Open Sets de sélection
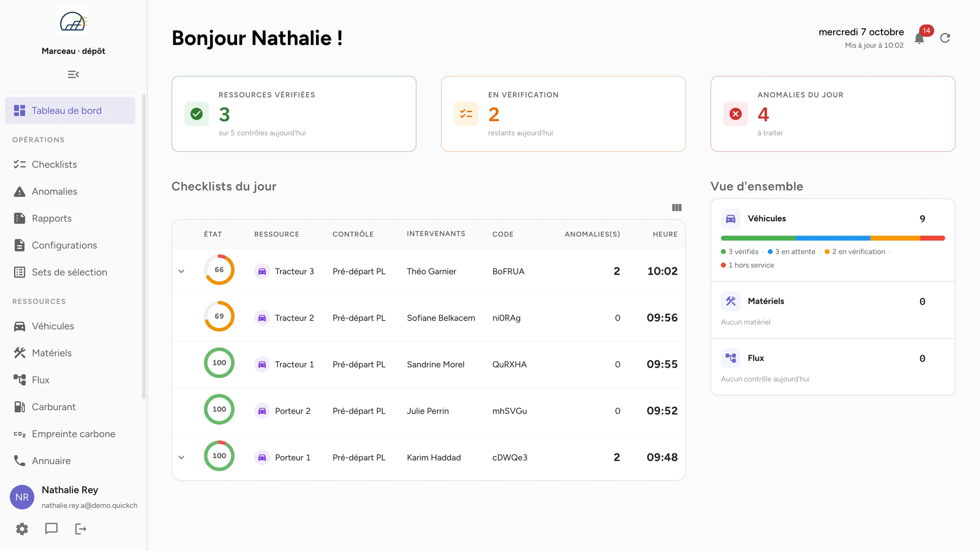980x551 pixels. [70, 272]
